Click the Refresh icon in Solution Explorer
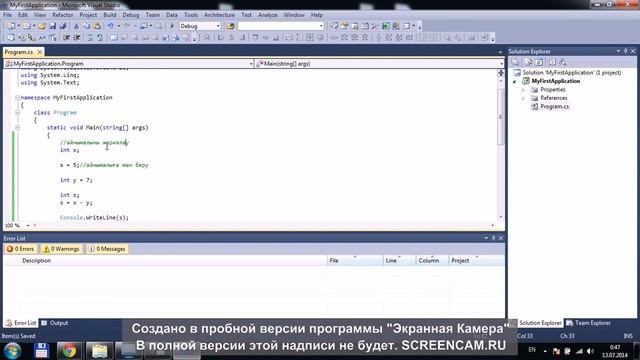640x360 pixels. click(x=539, y=62)
